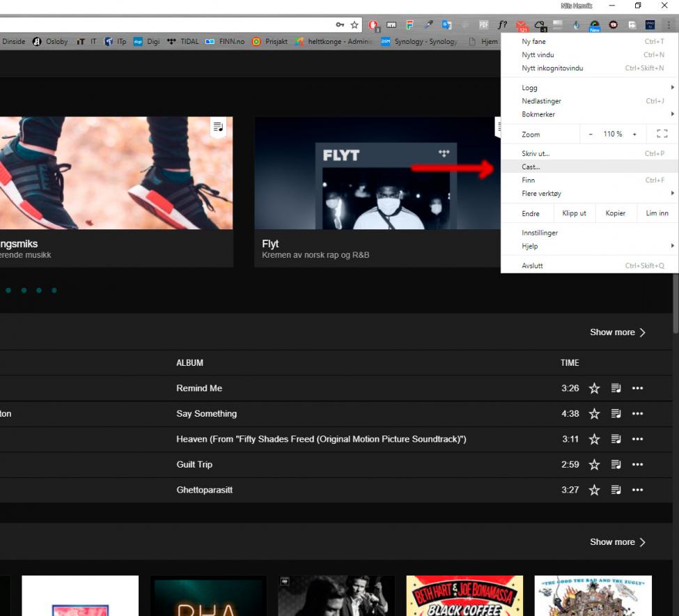
Task: Choose Nytt inkognitovindu from the menu
Action: tap(589, 68)
